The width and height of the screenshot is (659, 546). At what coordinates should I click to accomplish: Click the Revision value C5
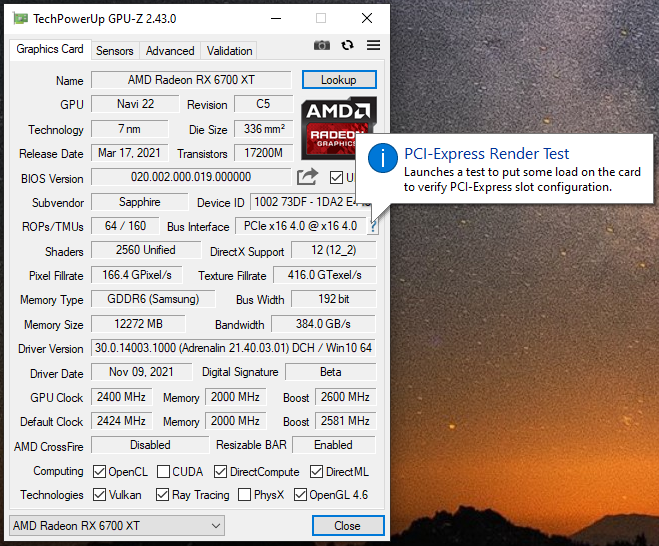tap(264, 104)
